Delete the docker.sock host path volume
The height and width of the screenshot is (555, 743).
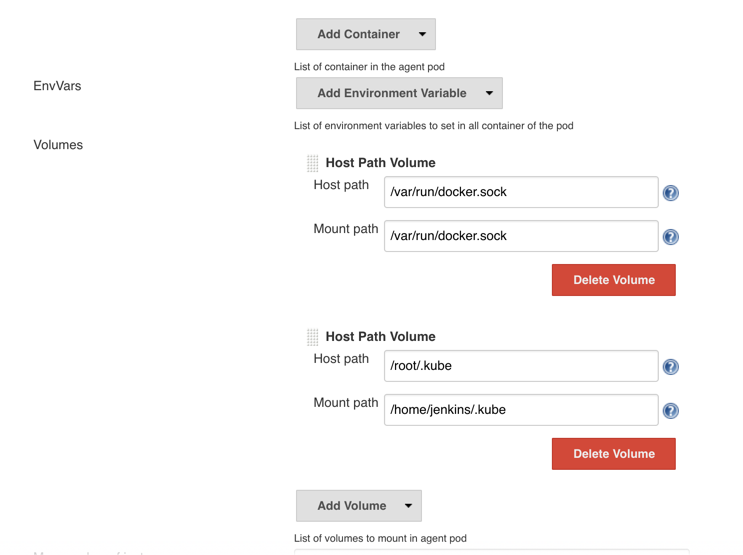[x=613, y=280]
